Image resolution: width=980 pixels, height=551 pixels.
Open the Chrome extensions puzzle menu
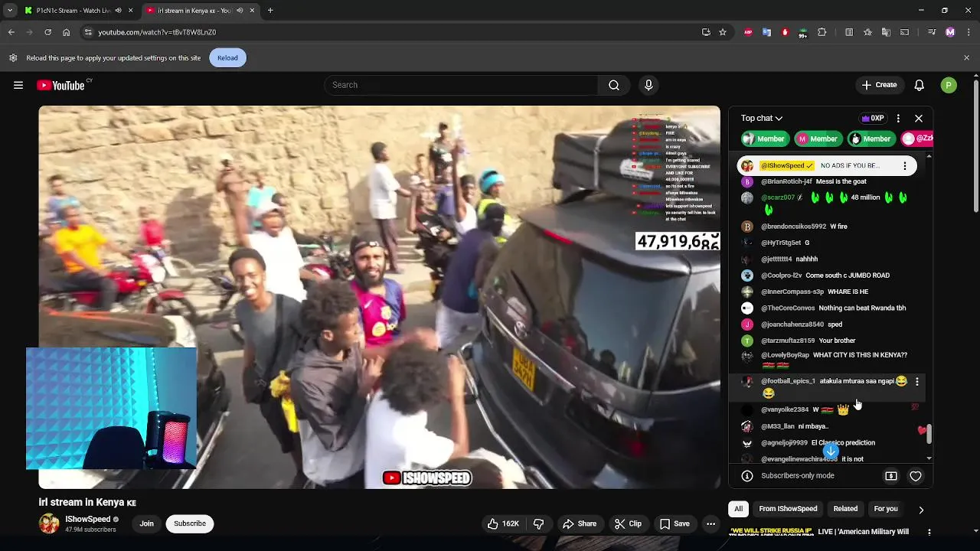point(822,32)
